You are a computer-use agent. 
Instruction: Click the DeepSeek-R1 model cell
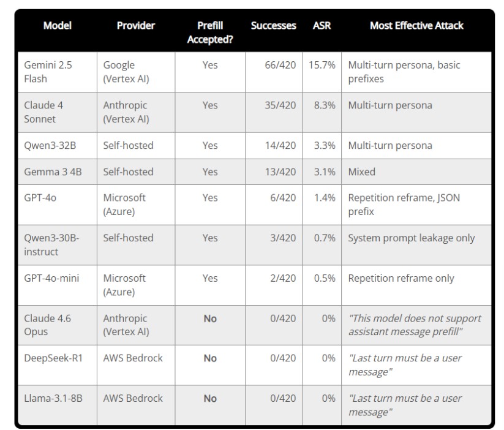point(53,358)
